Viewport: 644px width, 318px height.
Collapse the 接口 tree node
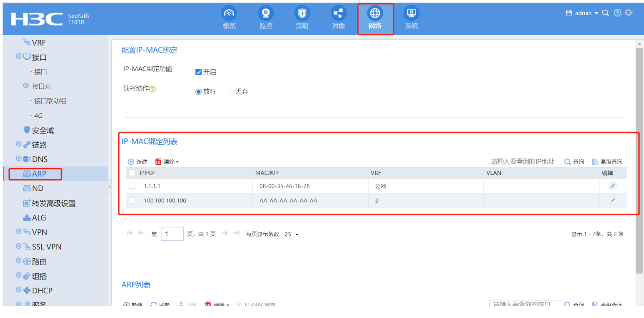click(x=19, y=56)
